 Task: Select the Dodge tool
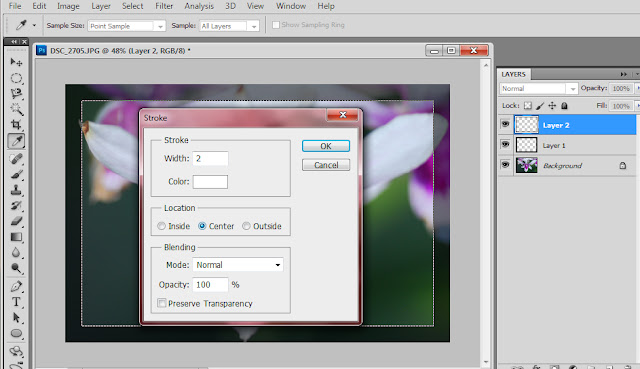coord(16,268)
